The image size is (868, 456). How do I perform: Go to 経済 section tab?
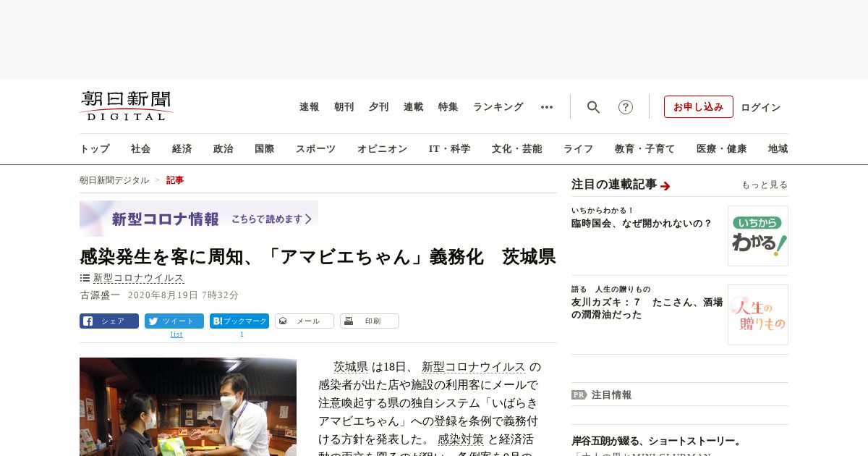pyautogui.click(x=182, y=149)
